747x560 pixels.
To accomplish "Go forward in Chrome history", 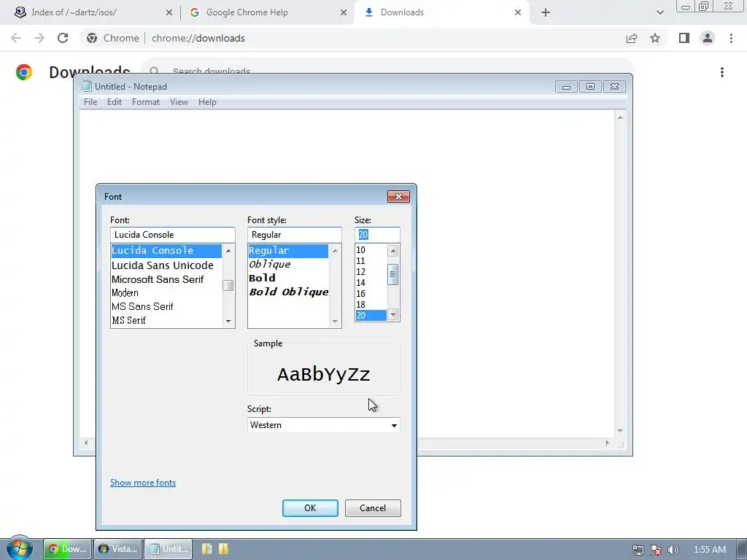I will pos(39,38).
